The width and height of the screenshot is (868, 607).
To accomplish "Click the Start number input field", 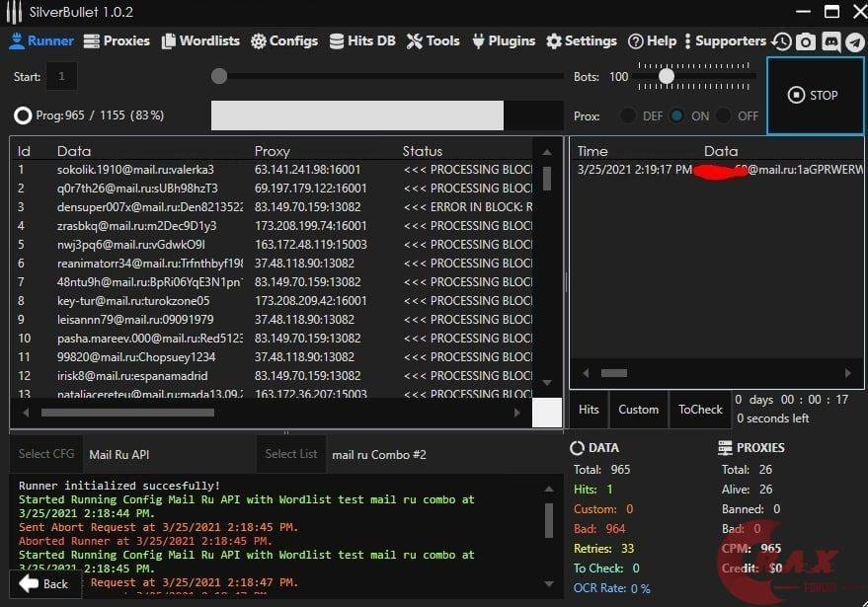I will 62,76.
